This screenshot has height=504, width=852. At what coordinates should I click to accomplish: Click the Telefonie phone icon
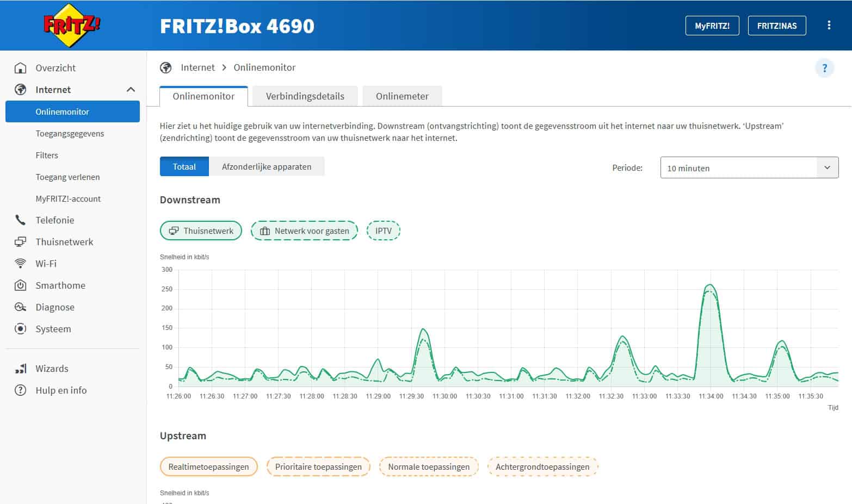coord(20,220)
